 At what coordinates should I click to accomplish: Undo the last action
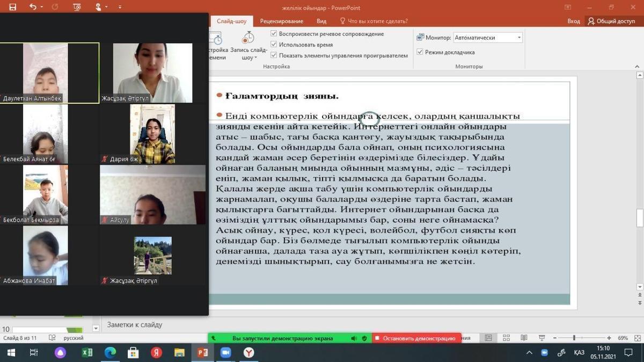pyautogui.click(x=33, y=8)
